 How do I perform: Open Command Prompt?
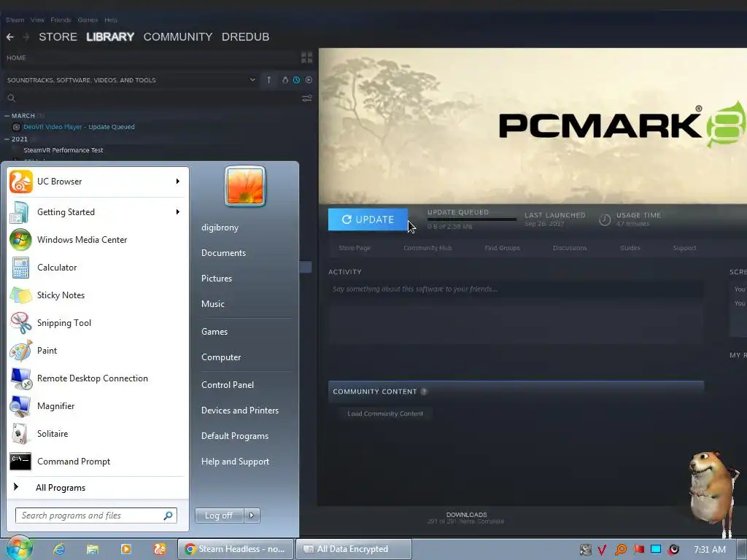(98, 462)
